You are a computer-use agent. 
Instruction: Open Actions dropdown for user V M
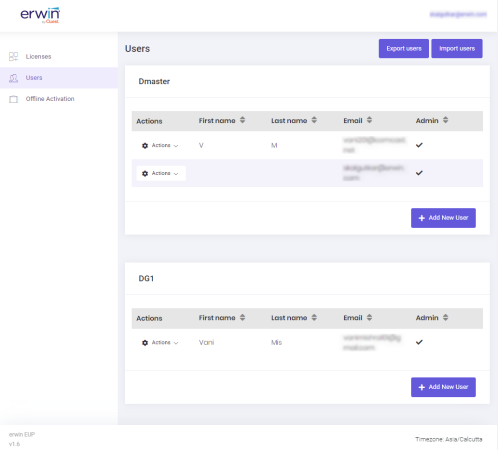[x=160, y=145]
